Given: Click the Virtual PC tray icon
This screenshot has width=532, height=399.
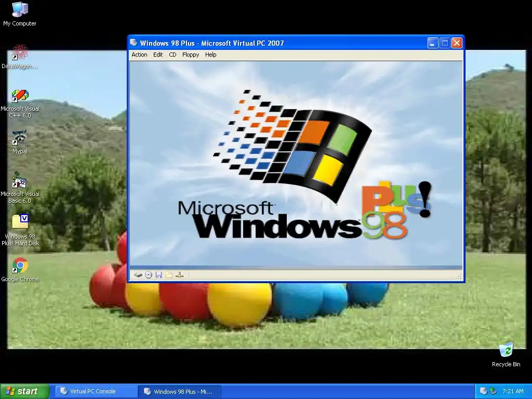Looking at the screenshot, I should pos(484,391).
